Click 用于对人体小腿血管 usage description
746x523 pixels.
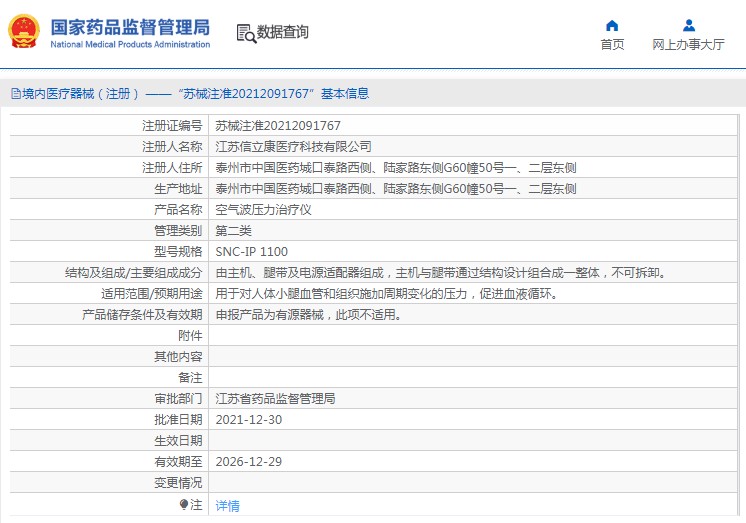386,294
